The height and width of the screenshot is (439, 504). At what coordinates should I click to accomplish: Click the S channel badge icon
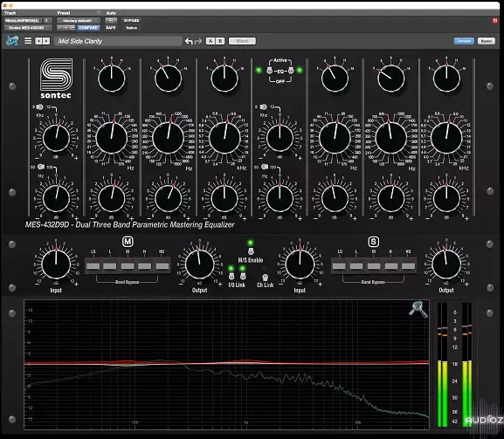point(373,242)
